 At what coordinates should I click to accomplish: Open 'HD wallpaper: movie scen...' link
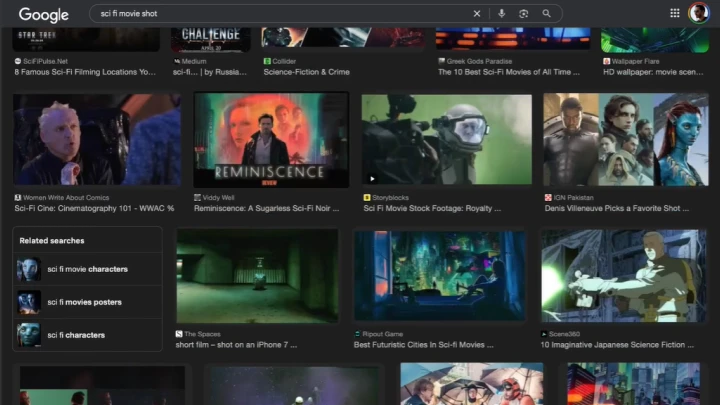tap(653, 72)
